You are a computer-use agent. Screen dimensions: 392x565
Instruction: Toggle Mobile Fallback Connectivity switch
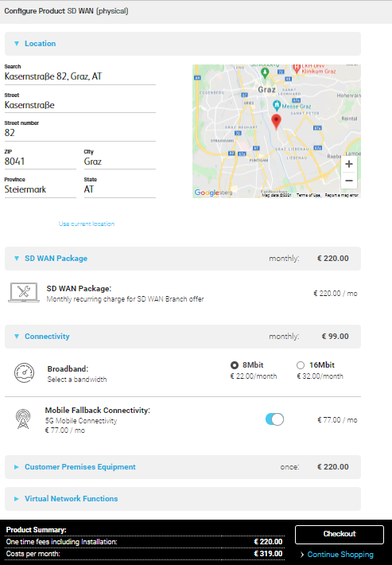click(x=274, y=419)
